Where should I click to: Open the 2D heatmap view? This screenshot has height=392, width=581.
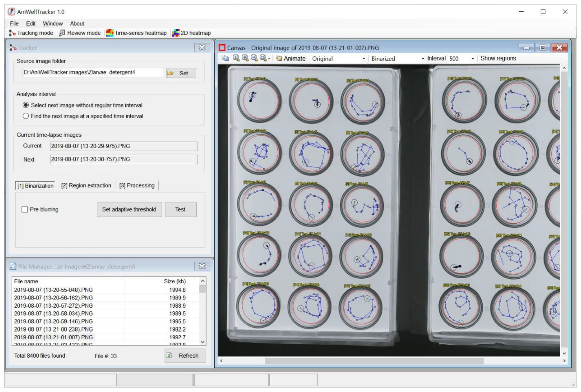tap(192, 33)
